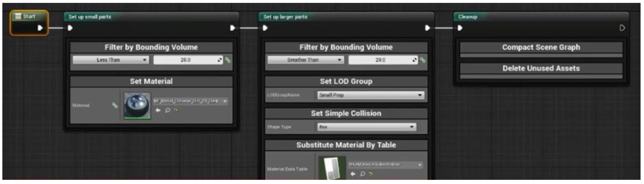Click the Start node output execution pin
The width and height of the screenshot is (644, 184).
coord(40,28)
